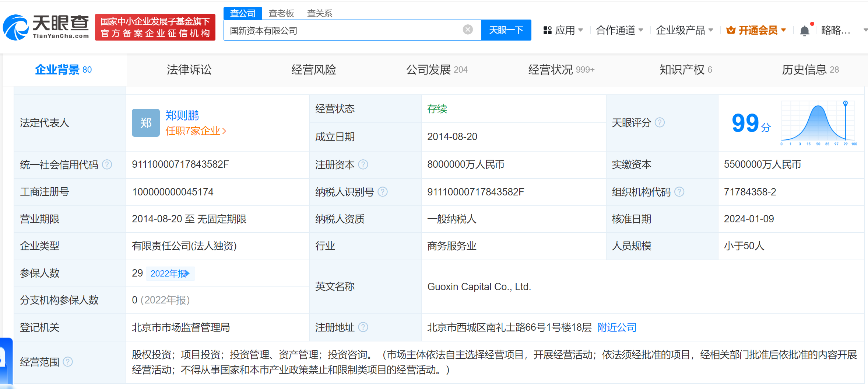
Task: Click help icon beside 纳税人识别号
Action: click(x=383, y=192)
